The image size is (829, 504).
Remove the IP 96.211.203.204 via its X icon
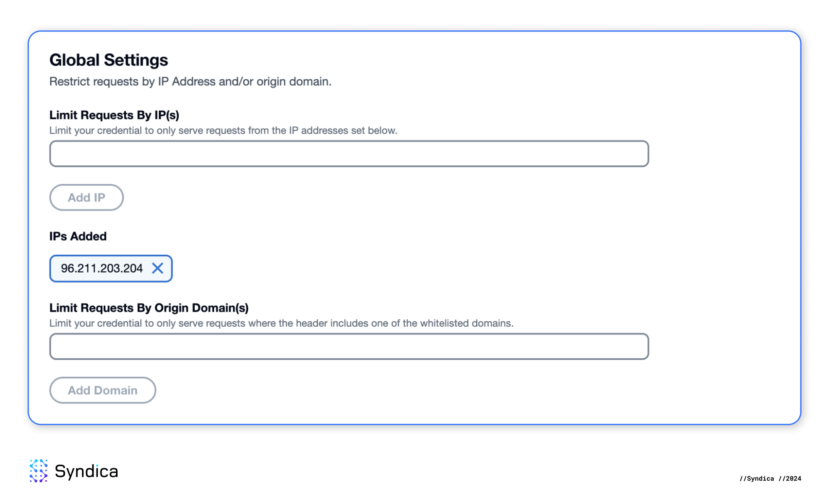[158, 268]
